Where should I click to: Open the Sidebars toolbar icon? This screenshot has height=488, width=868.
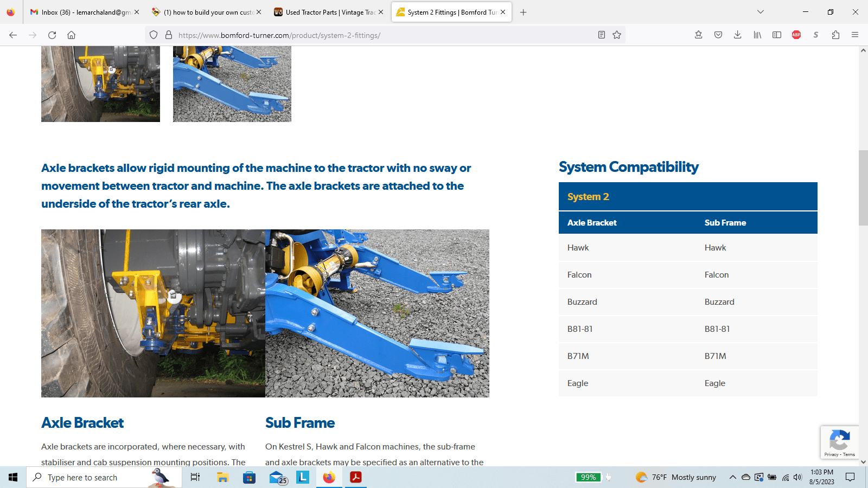click(x=776, y=35)
